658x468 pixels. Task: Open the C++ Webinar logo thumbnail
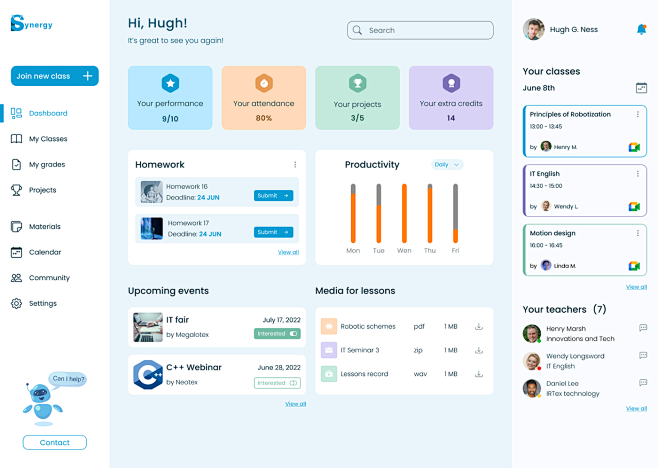(x=148, y=374)
